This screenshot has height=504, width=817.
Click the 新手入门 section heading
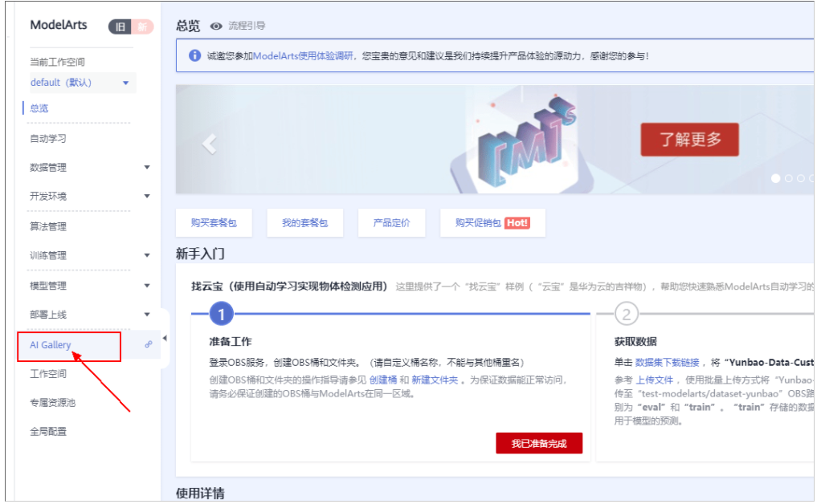(200, 254)
